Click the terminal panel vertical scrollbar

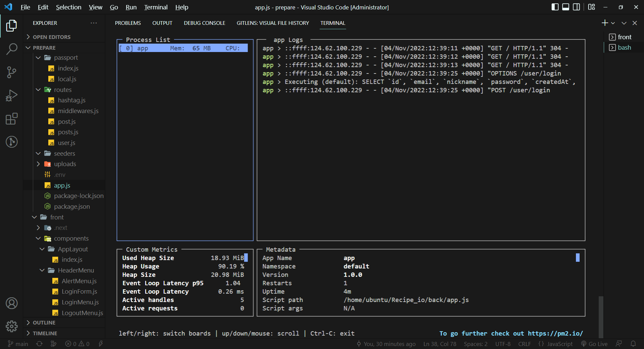click(601, 317)
